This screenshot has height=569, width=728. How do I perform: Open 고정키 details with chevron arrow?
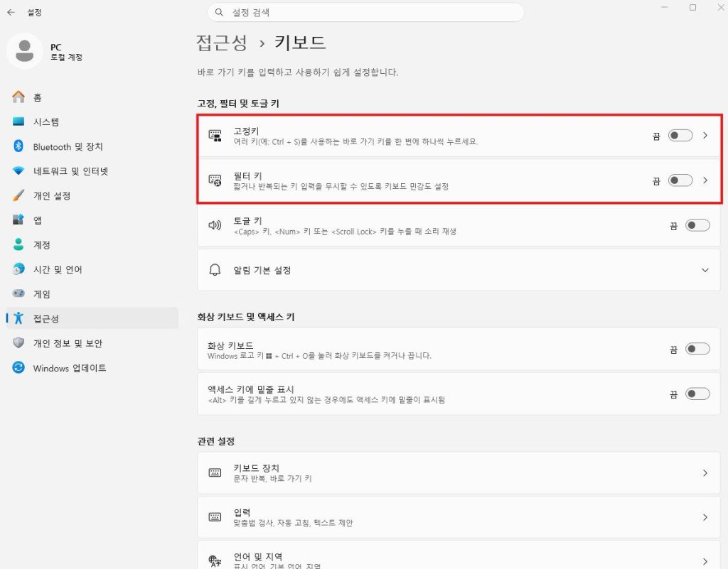(x=705, y=136)
